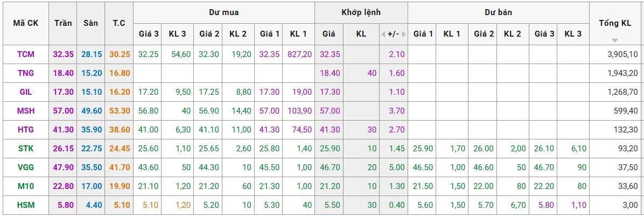Click the sort arrow under Tổng KL
The width and height of the screenshot is (644, 217).
[x=615, y=40]
